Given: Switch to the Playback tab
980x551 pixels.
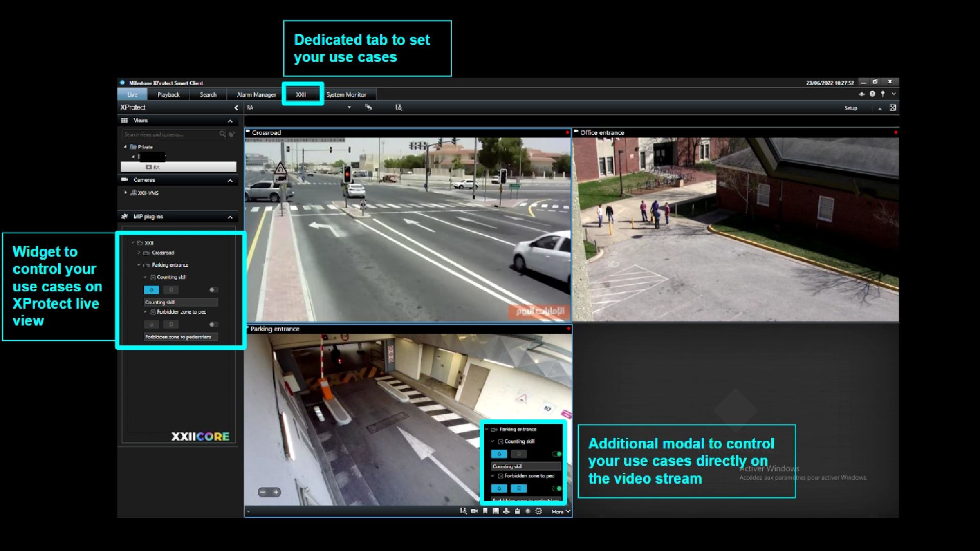Looking at the screenshot, I should click(168, 94).
